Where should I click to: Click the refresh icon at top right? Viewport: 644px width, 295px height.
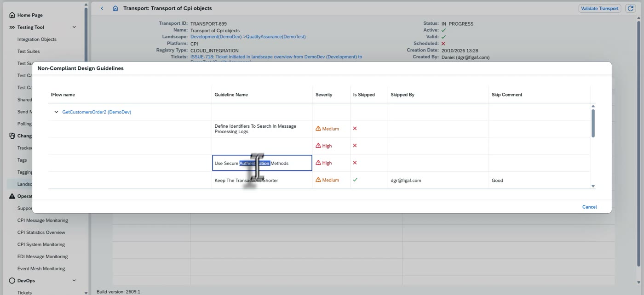pos(631,8)
